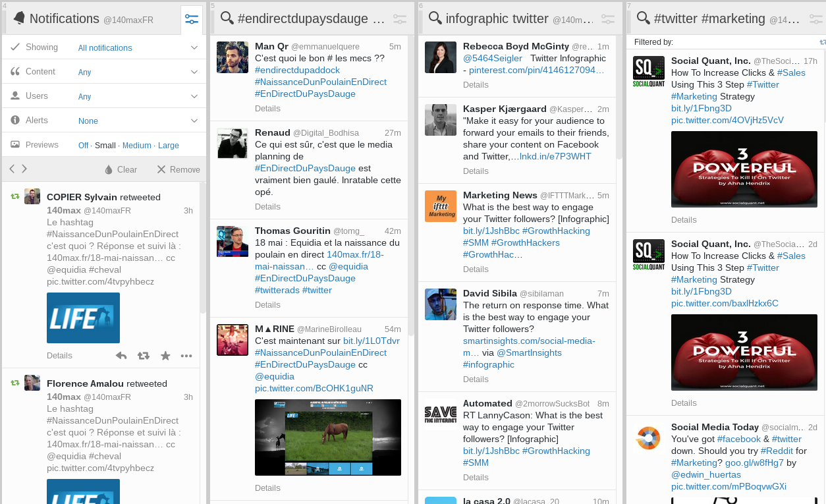
Task: Click the bit.ly/1L0Tdvr link in M▲RINE's tweet
Action: pos(372,341)
